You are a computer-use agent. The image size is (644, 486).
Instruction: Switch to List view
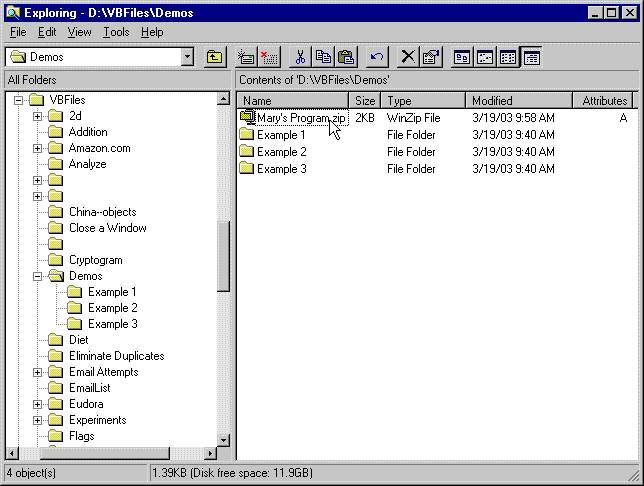click(508, 57)
